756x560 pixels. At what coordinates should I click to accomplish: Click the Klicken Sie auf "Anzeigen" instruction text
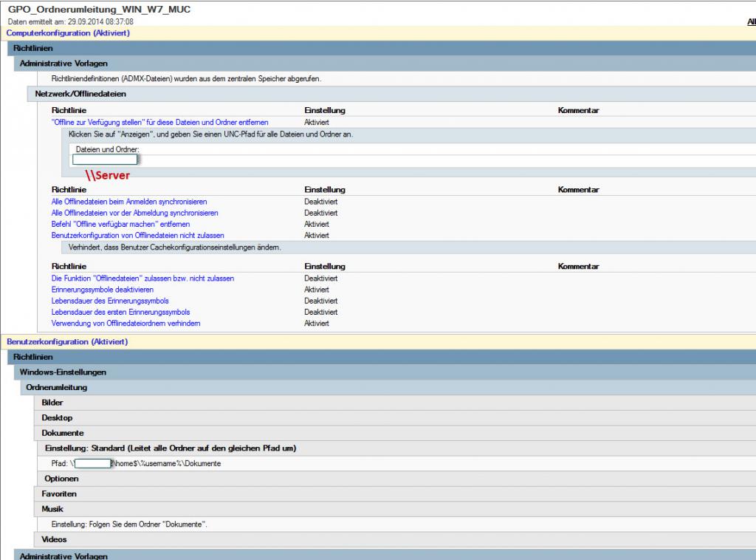pos(210,134)
